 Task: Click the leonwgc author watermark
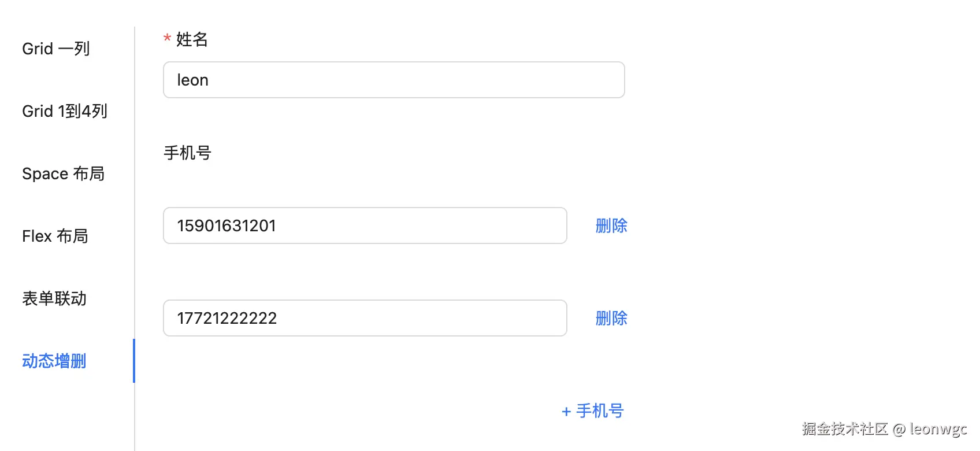pos(938,428)
